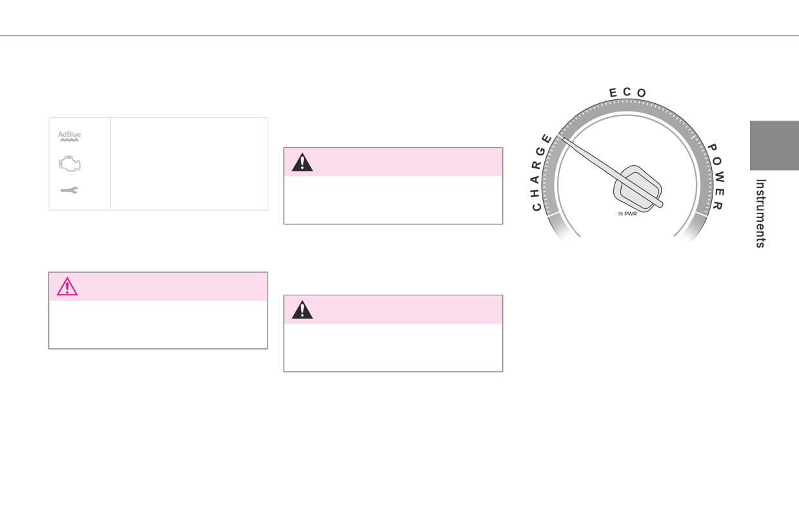Open the Instruments side tab label
Screen dimensions: 799x532
point(760,213)
